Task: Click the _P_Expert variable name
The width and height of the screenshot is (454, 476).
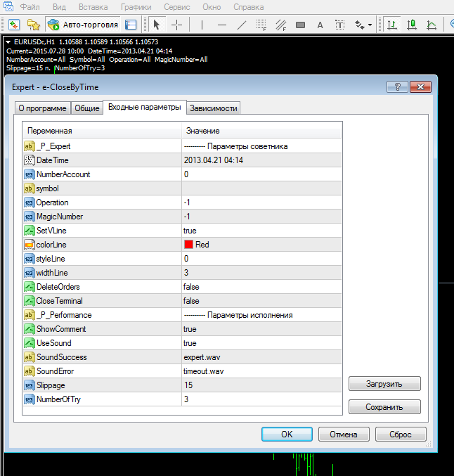Action: [x=53, y=146]
